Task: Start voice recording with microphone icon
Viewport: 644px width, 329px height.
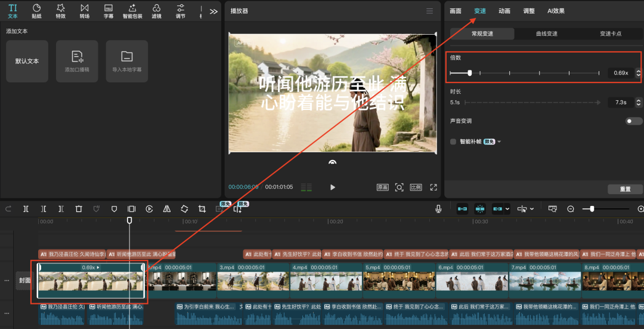Action: coord(438,209)
